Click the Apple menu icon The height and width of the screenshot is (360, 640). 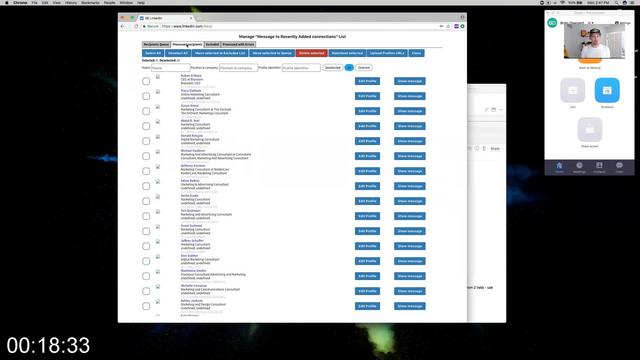click(7, 2)
